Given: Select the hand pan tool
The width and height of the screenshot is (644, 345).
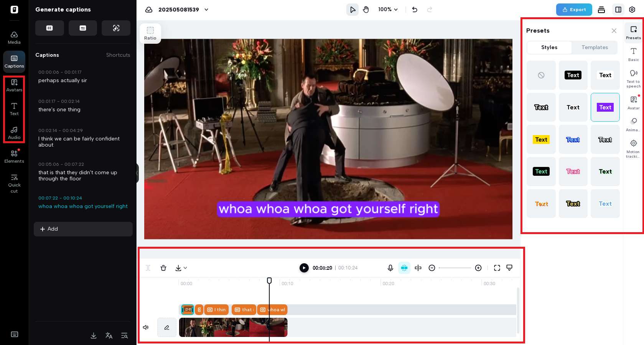Looking at the screenshot, I should [x=366, y=10].
